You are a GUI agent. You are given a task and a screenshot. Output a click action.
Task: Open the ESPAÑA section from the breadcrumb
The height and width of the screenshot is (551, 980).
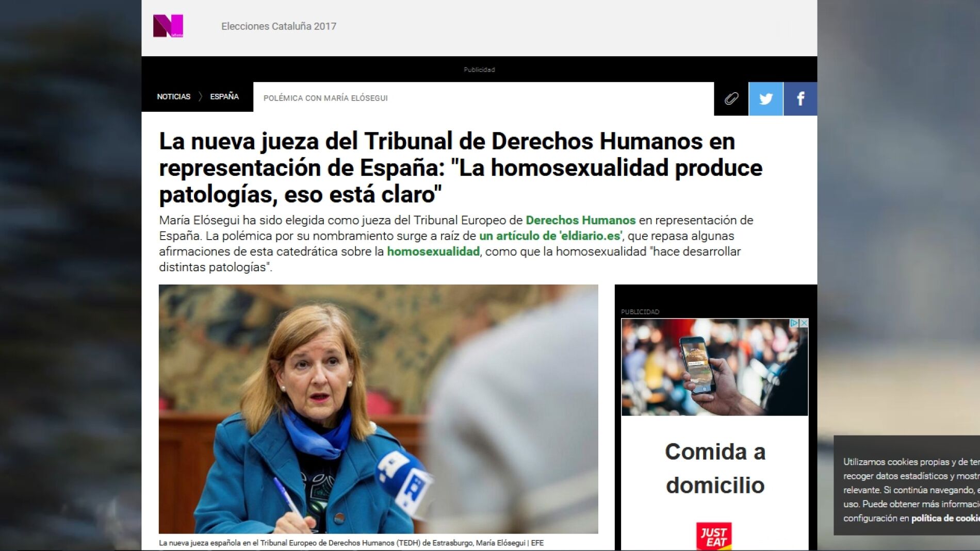point(224,96)
